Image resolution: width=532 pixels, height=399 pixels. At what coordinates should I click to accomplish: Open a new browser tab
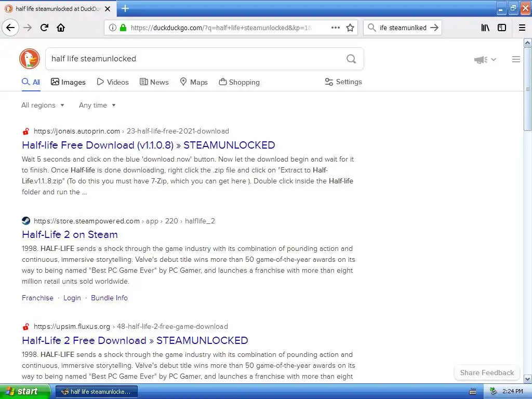(125, 8)
